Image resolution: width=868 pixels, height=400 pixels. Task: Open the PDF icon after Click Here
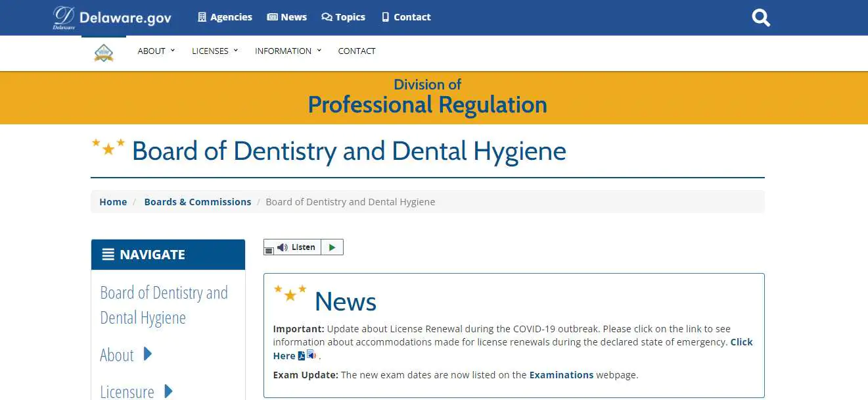(302, 355)
